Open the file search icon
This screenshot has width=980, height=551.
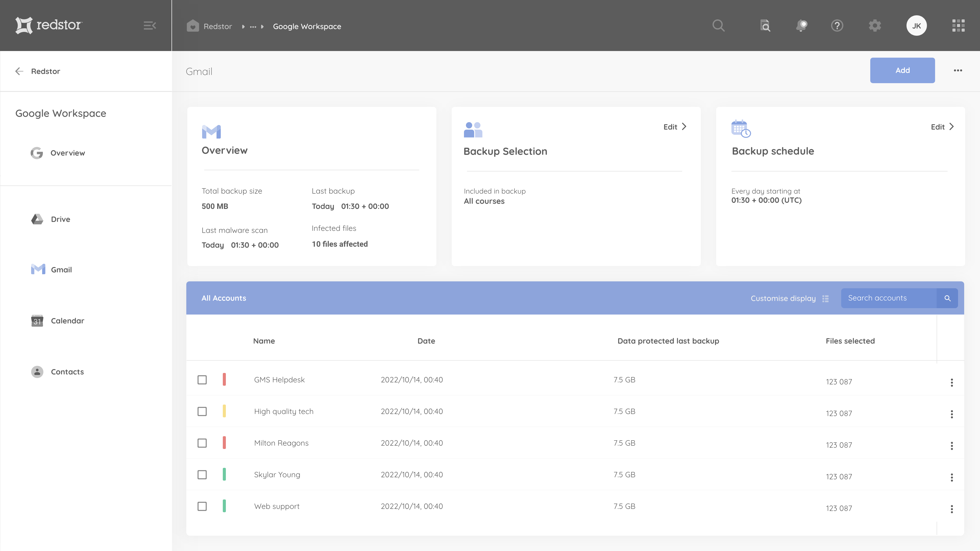tap(765, 26)
